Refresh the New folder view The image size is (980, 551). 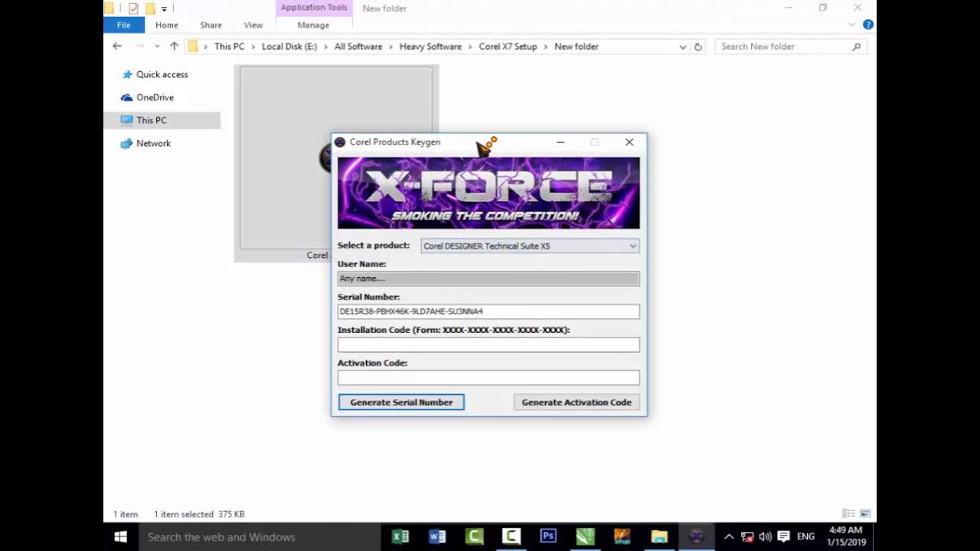(698, 47)
